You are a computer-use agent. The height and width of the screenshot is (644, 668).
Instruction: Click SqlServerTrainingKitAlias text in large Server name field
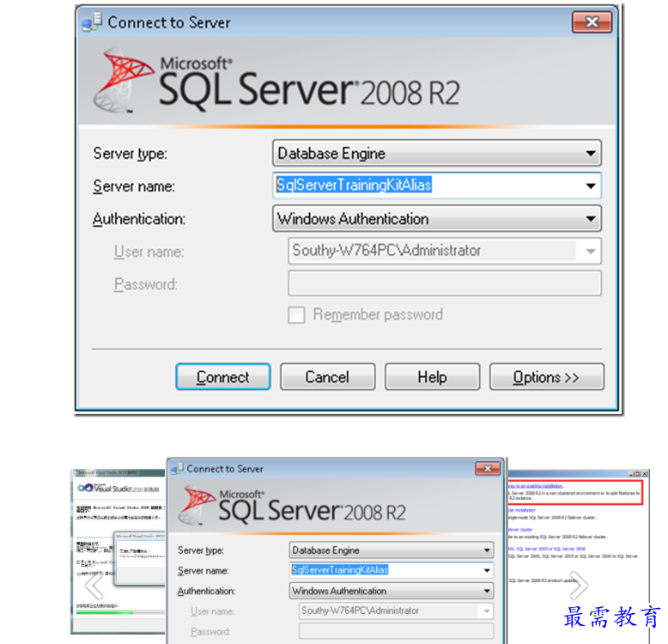click(354, 185)
